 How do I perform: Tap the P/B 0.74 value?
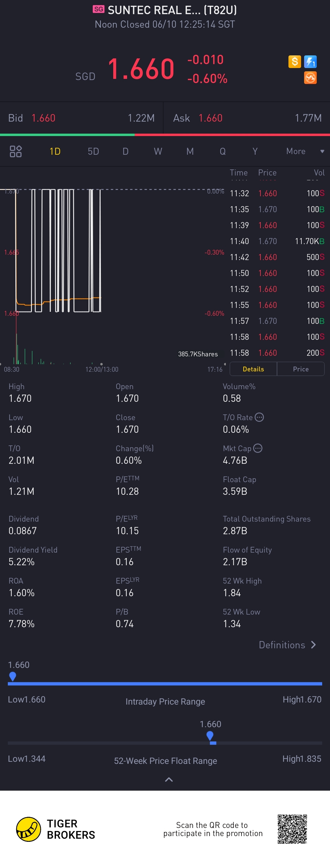[x=124, y=624]
